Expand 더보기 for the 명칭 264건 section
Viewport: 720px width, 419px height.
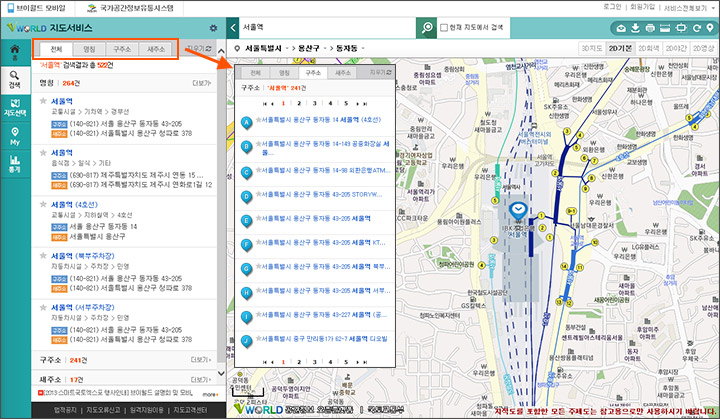pos(202,83)
